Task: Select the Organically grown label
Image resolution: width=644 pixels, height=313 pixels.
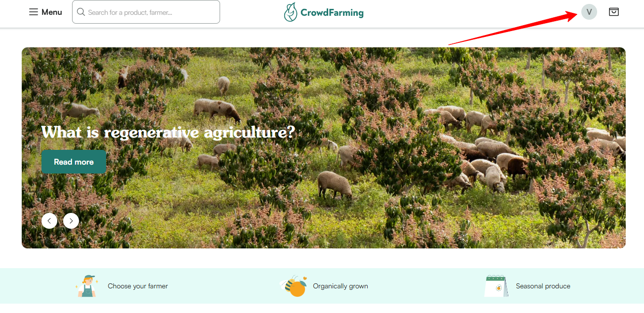Action: (341, 286)
